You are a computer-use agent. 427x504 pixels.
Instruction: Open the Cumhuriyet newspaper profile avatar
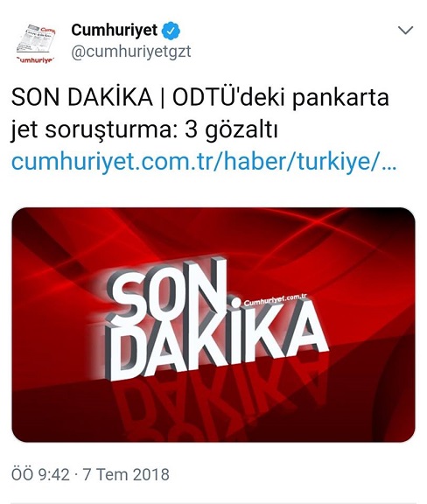tap(36, 44)
